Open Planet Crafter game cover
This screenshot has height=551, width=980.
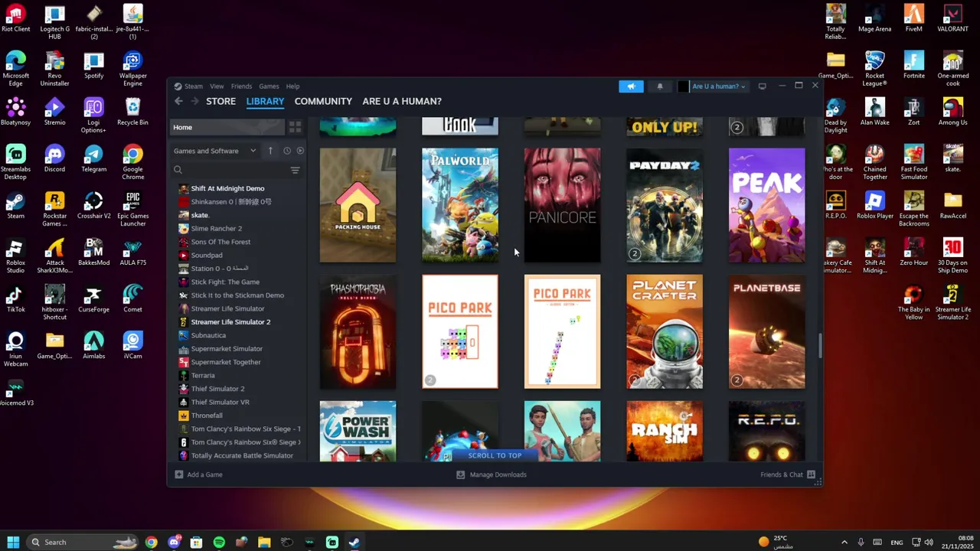click(665, 331)
